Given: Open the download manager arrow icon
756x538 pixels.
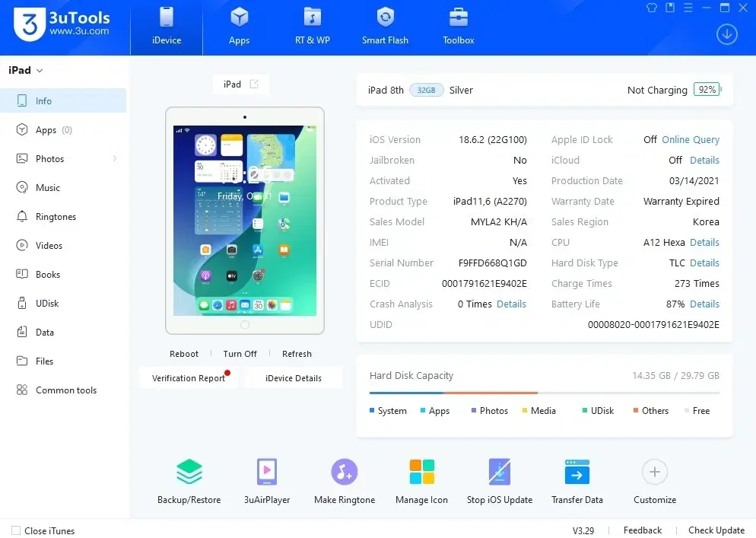Looking at the screenshot, I should 726,34.
